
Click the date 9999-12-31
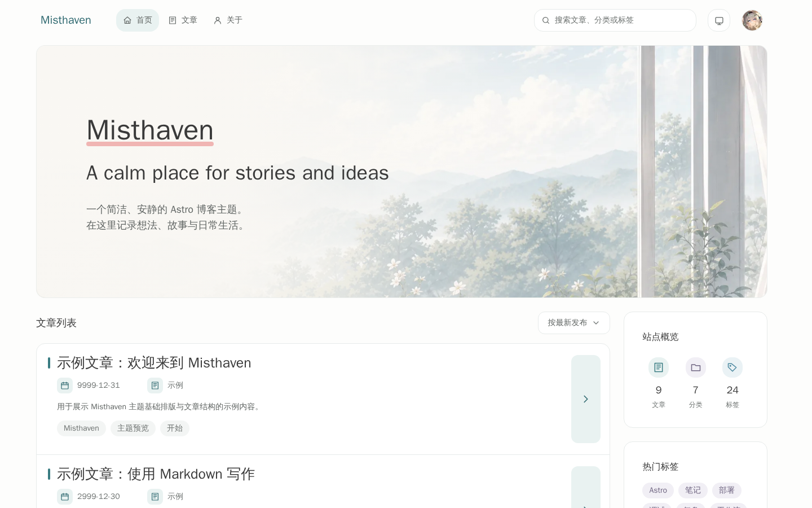[x=99, y=386]
